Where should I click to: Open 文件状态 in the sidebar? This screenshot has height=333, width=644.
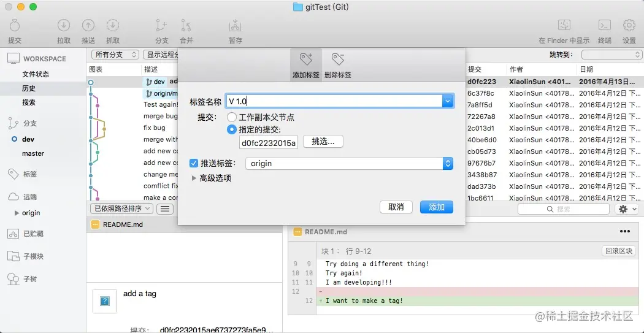pos(36,74)
